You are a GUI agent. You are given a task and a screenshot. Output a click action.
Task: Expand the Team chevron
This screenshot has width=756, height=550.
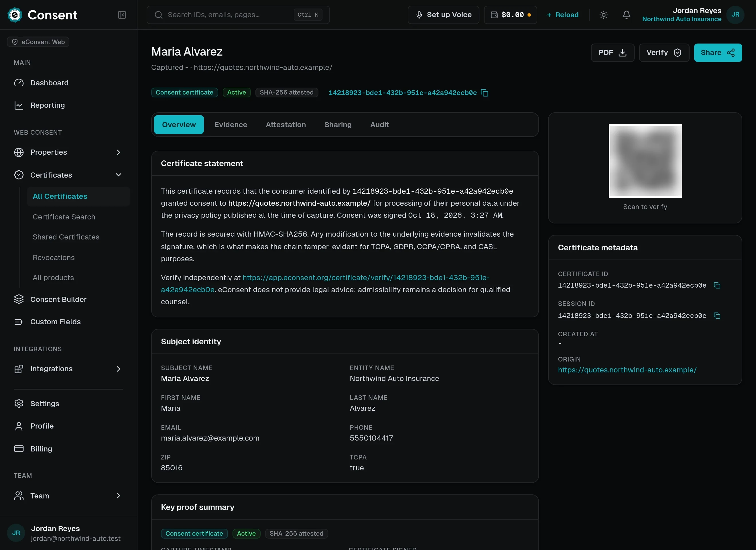click(118, 496)
